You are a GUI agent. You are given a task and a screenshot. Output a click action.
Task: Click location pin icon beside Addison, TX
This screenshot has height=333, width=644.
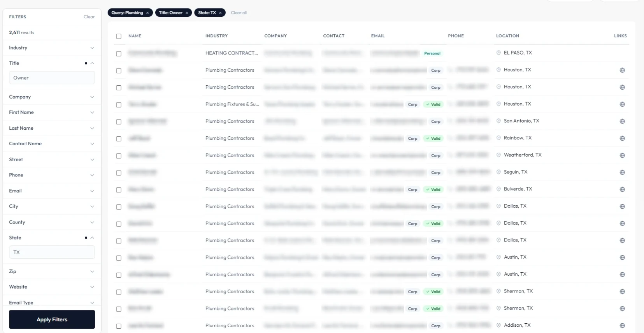pos(498,325)
